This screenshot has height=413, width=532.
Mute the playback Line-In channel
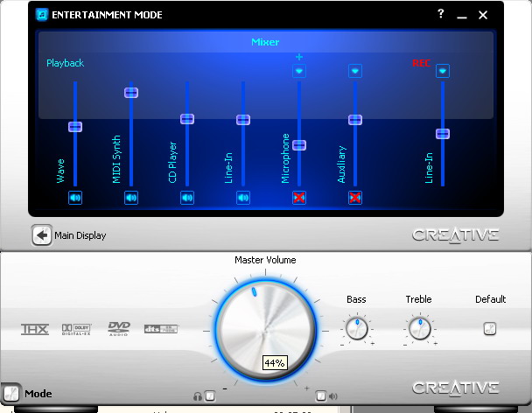[243, 198]
